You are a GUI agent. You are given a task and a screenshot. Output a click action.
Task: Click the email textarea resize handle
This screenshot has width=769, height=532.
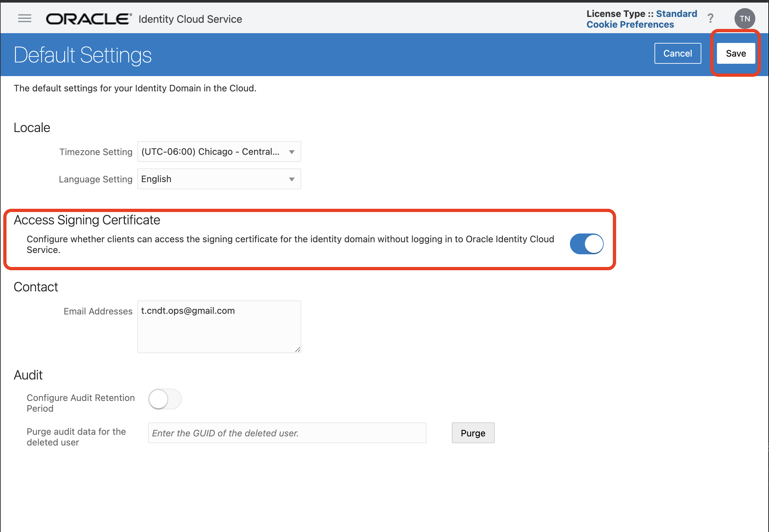pyautogui.click(x=297, y=349)
